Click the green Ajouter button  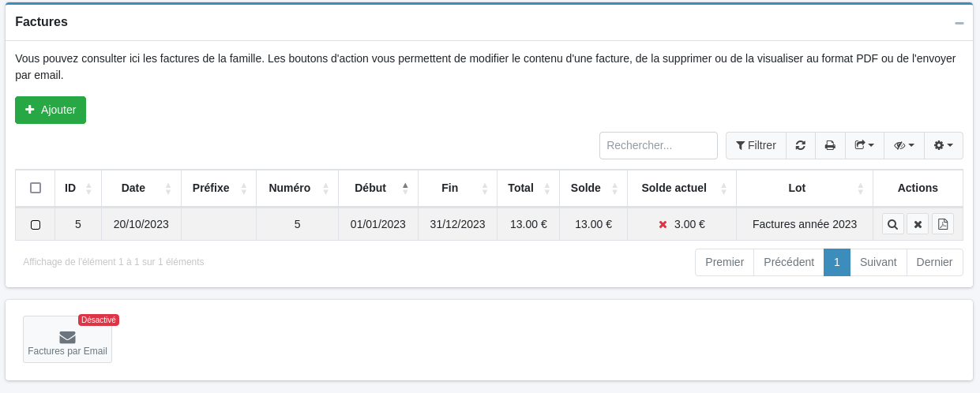[51, 110]
